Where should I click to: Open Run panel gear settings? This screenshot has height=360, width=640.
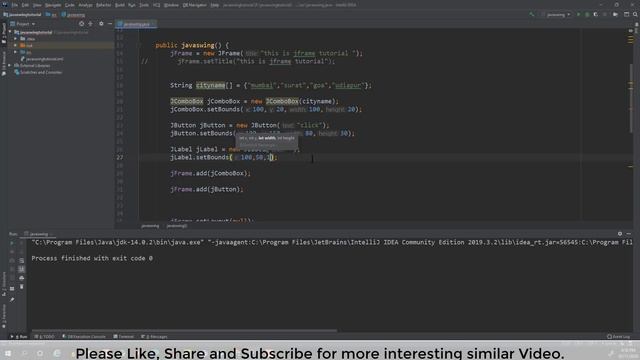click(x=620, y=234)
